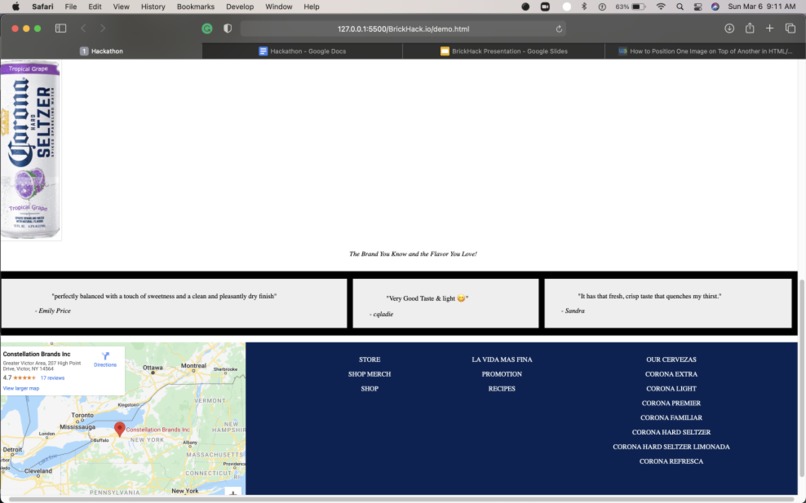This screenshot has height=503, width=806.
Task: Click the STORE footer link
Action: [x=370, y=360]
